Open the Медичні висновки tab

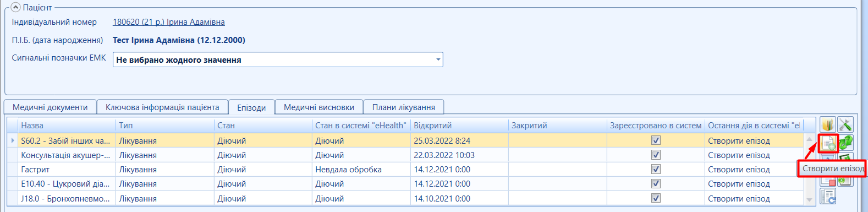point(319,107)
